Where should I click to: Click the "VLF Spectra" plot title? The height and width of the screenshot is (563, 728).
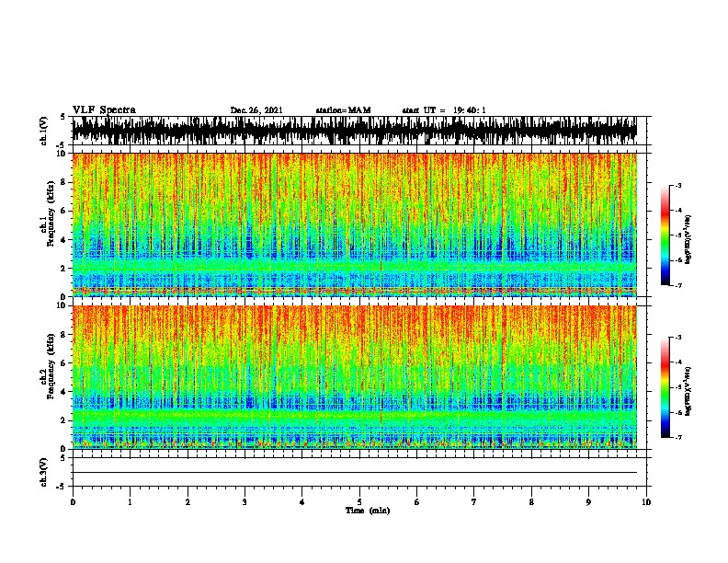tap(104, 110)
